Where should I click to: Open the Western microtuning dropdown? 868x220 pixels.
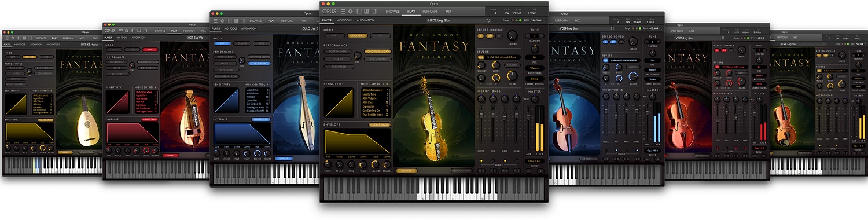(x=535, y=68)
